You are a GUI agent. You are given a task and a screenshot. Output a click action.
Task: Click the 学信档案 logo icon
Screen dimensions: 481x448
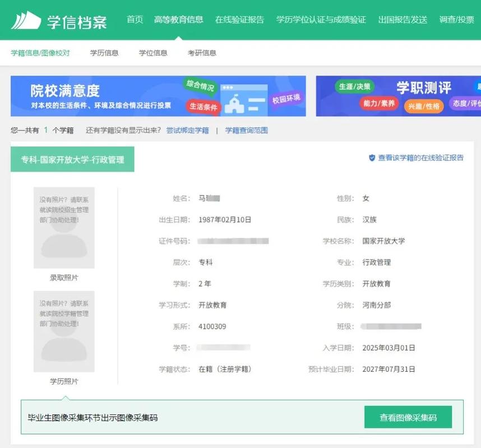(26, 21)
